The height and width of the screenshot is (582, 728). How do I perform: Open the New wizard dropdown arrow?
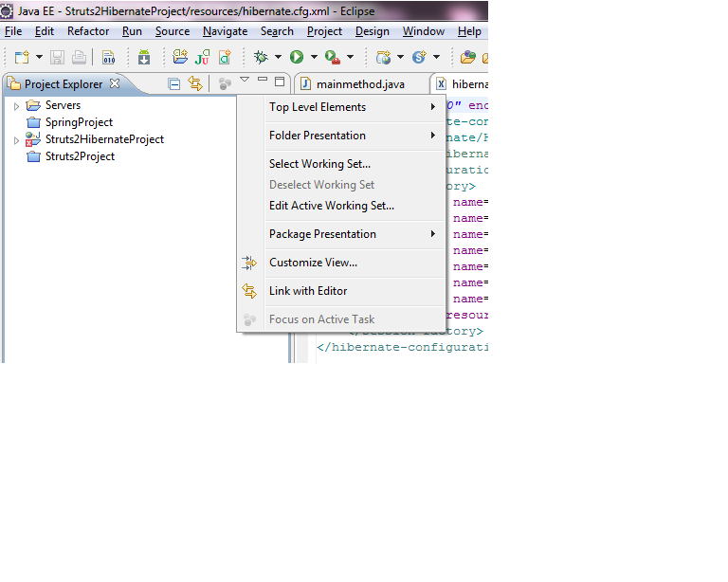[39, 57]
